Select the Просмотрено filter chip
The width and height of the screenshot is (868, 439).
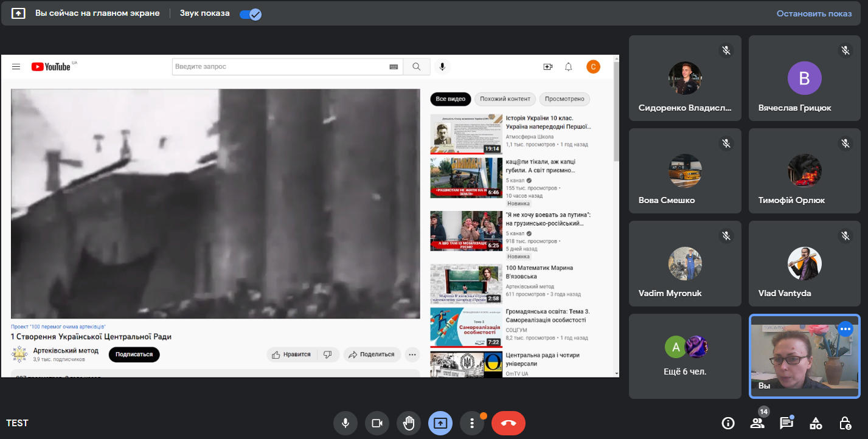[564, 99]
